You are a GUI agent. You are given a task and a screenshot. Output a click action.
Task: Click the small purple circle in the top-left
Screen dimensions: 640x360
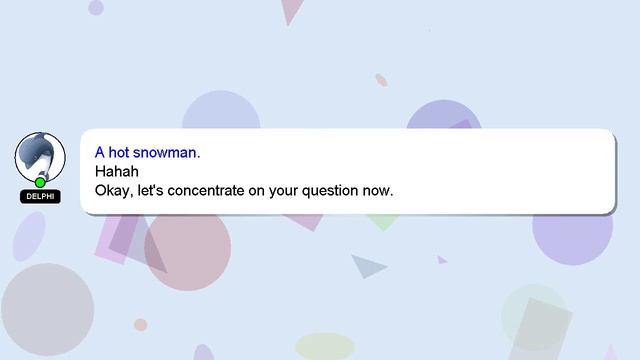pos(96,7)
